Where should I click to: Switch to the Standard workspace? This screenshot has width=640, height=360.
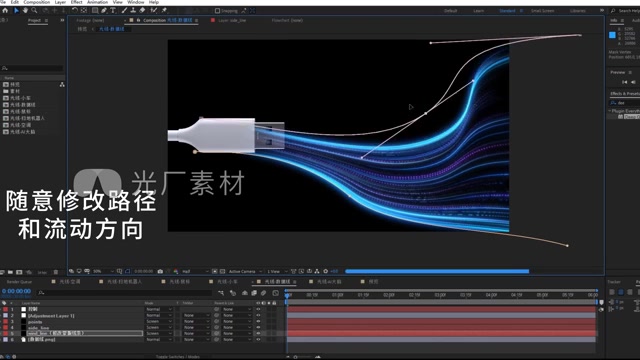click(507, 11)
